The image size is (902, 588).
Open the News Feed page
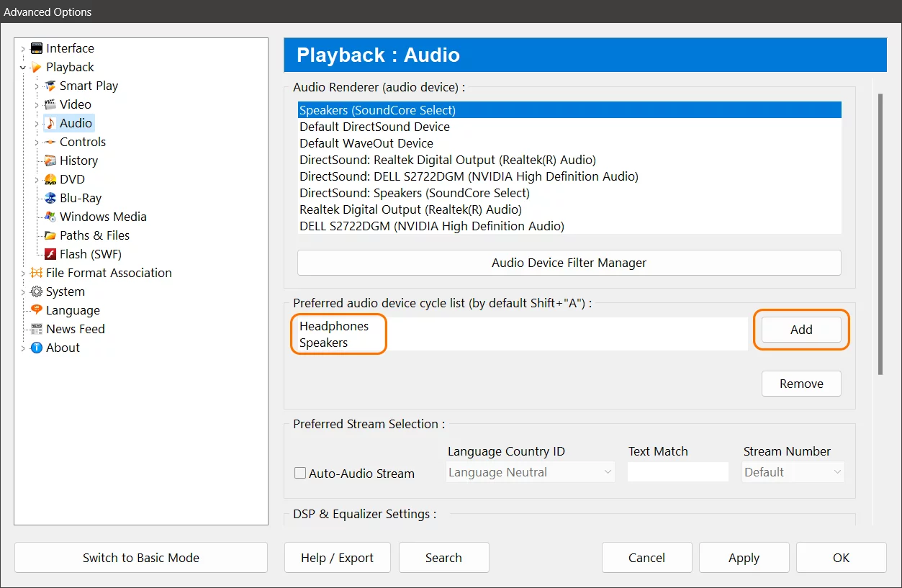(x=76, y=329)
